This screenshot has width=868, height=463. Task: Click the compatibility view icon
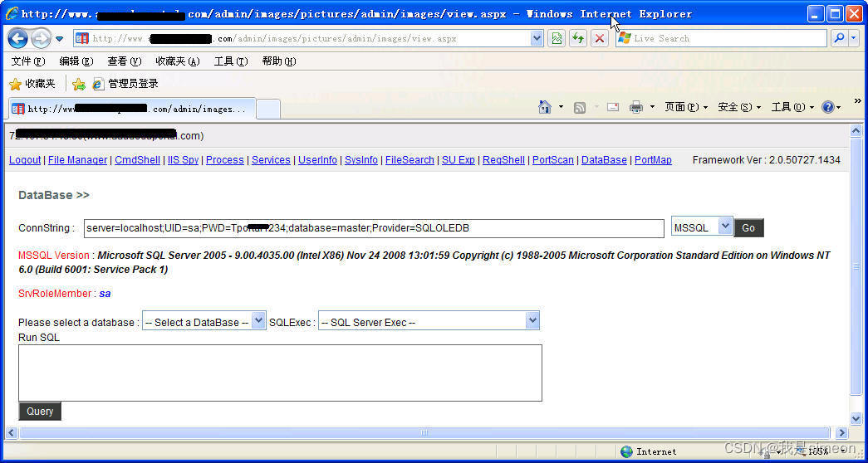[557, 38]
